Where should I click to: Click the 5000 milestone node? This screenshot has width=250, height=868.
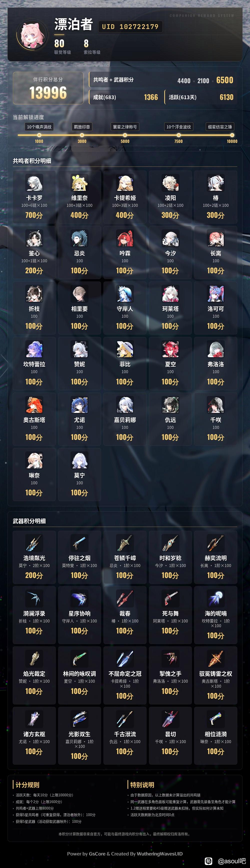(125, 135)
